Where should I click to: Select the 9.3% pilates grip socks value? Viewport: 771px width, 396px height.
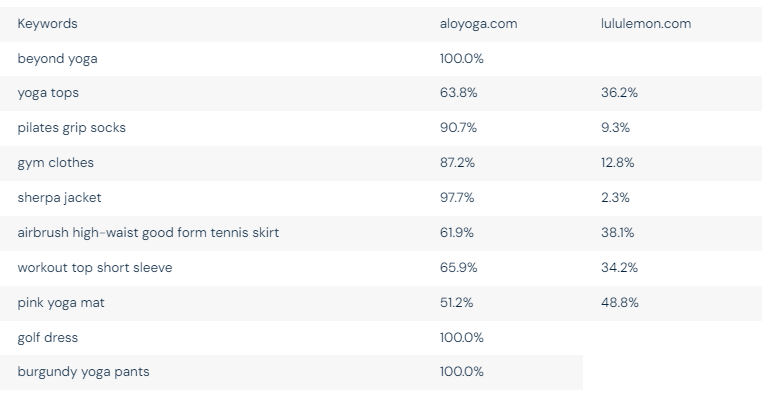(x=615, y=128)
